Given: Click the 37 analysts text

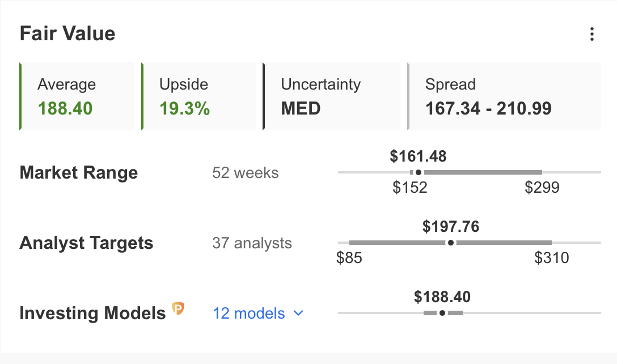Looking at the screenshot, I should point(252,243).
